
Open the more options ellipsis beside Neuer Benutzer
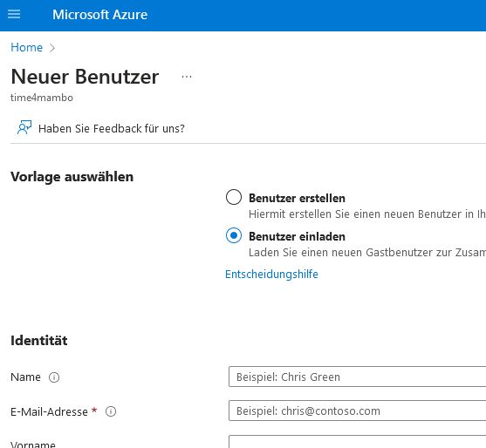(x=186, y=77)
